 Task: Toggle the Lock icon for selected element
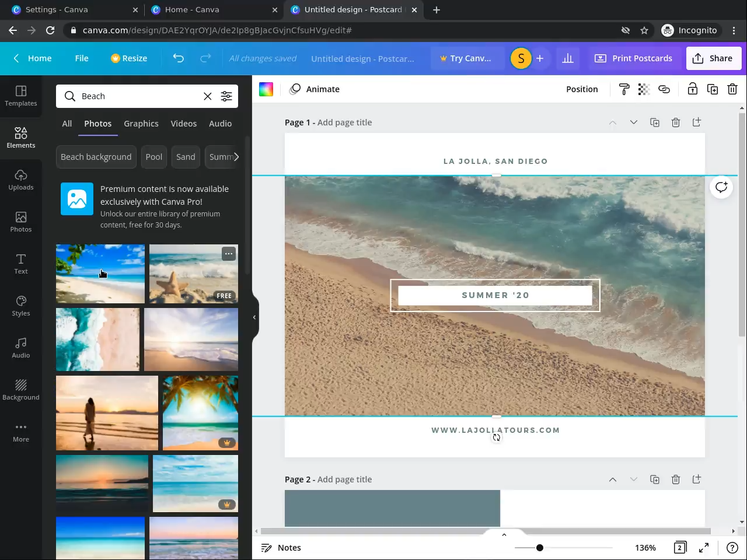coord(692,89)
